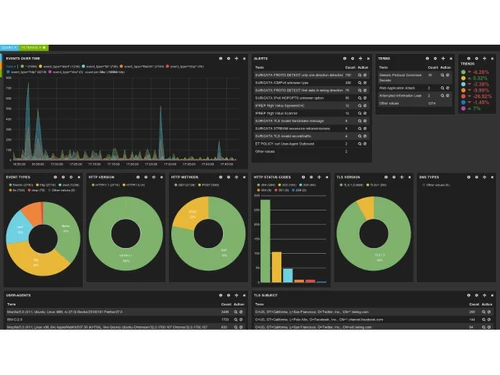Screen dimensions: 500x375
Task: Click ban icon for IPREP High Value Scanner row
Action: click(365, 113)
